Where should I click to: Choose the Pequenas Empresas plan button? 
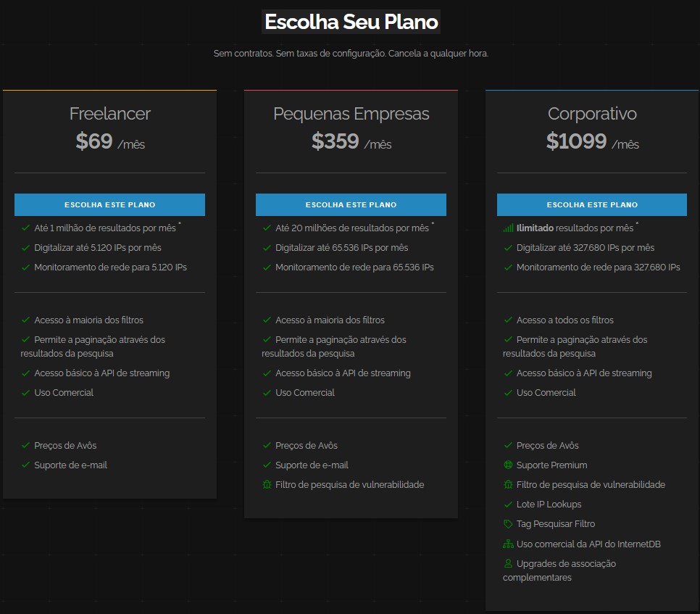(351, 204)
